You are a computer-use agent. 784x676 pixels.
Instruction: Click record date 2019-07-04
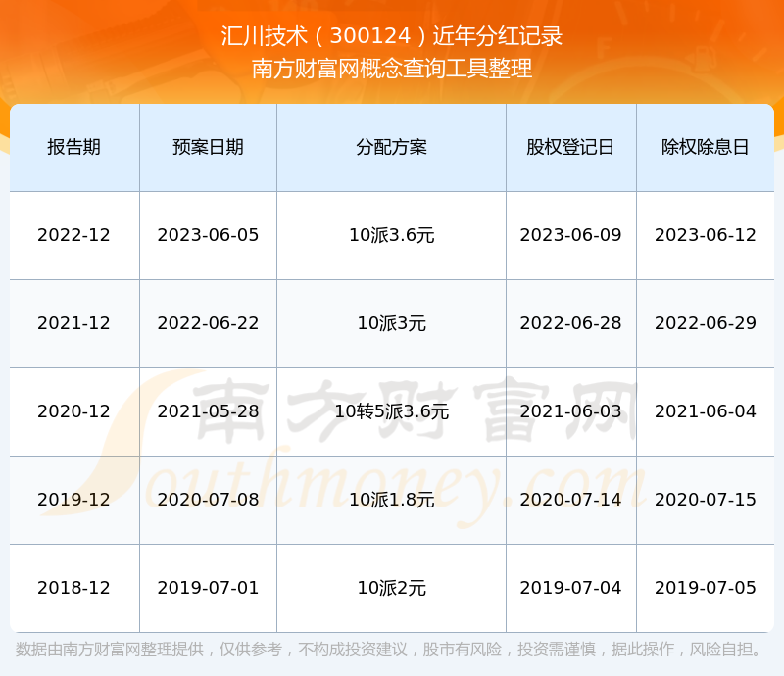pos(570,588)
